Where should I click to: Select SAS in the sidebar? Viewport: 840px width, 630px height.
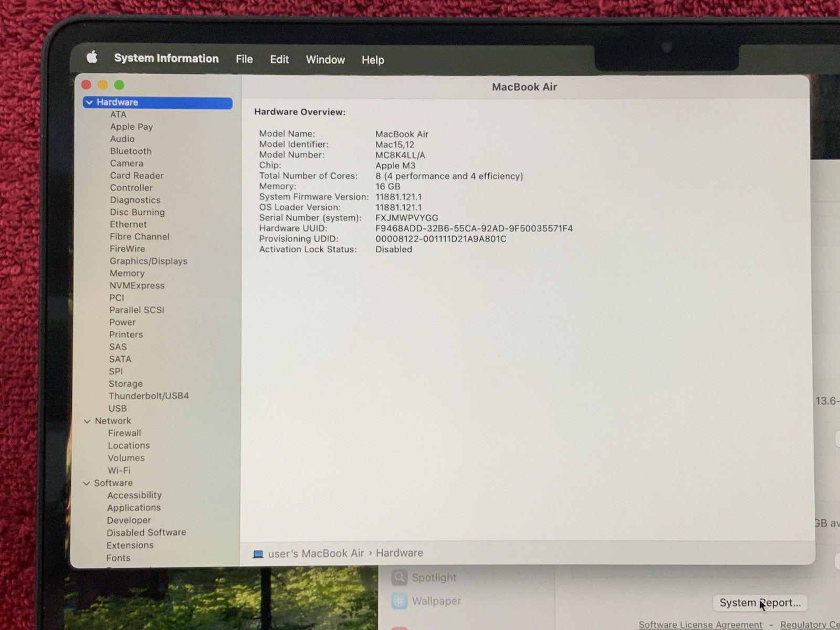click(x=118, y=347)
